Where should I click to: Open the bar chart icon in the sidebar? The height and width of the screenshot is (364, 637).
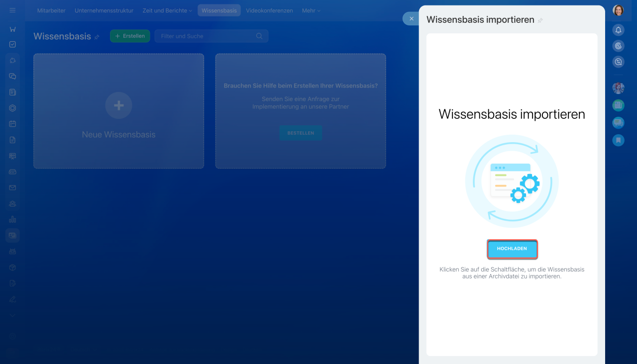click(x=12, y=219)
